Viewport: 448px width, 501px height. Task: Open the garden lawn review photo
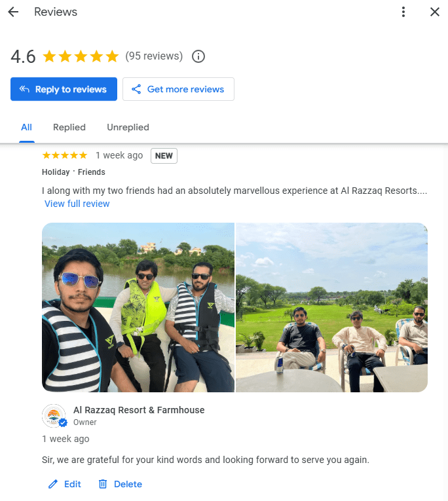click(331, 307)
